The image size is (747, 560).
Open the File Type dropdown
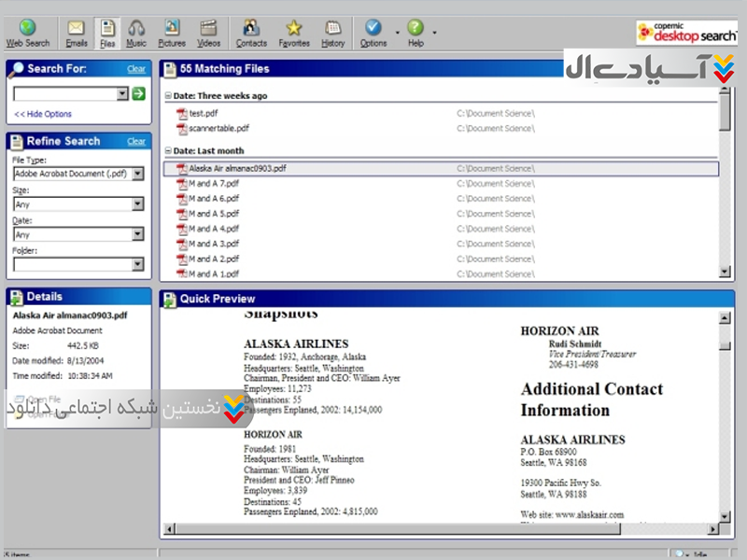[137, 174]
